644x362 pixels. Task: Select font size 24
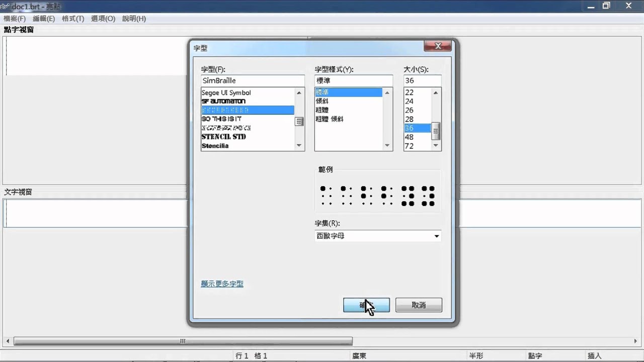(x=417, y=101)
